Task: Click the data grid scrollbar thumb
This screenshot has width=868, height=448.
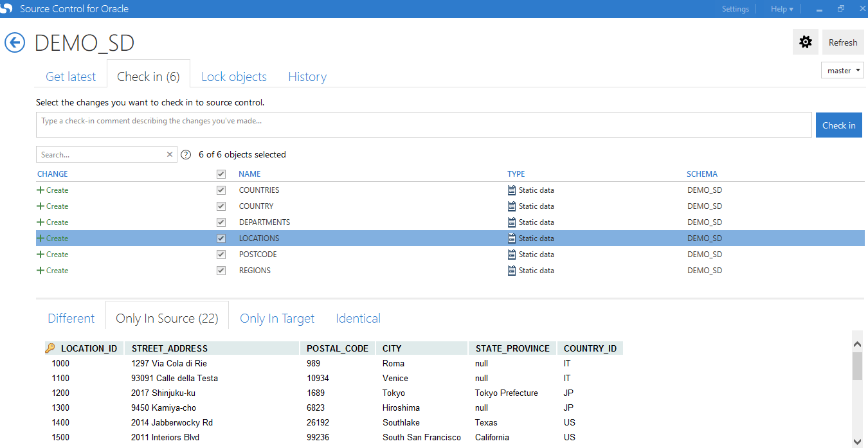Action: [x=857, y=366]
